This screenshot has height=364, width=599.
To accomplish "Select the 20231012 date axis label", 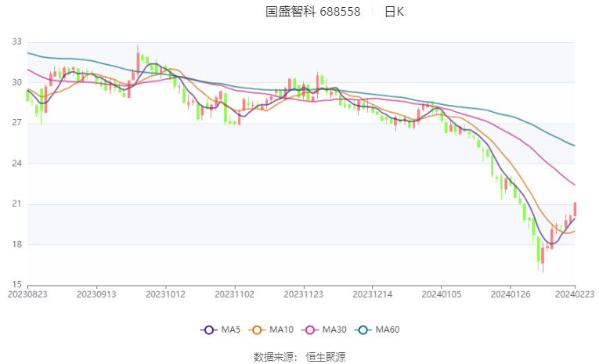I will tap(165, 294).
